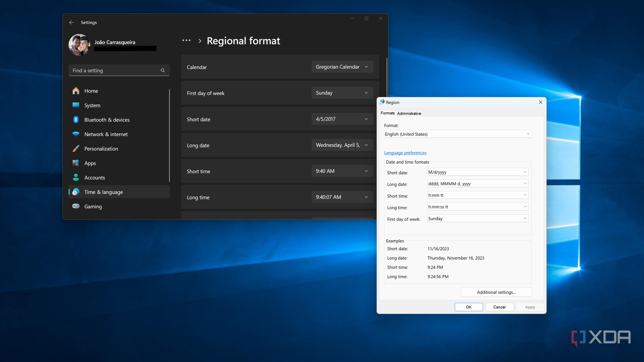This screenshot has width=644, height=362.
Task: Open Long date dddd, MMMM d, yyyy dropdown
Action: click(477, 184)
